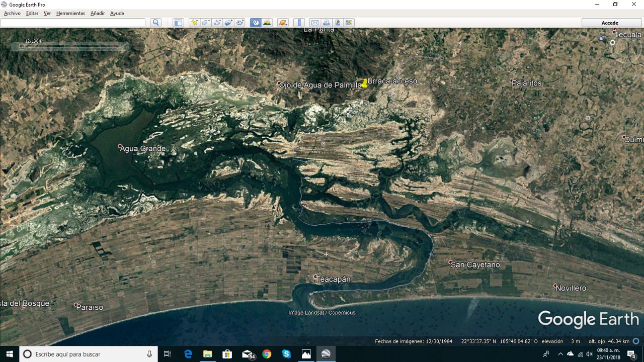The image size is (644, 362).
Task: Click the Email envelope icon
Action: [x=315, y=23]
